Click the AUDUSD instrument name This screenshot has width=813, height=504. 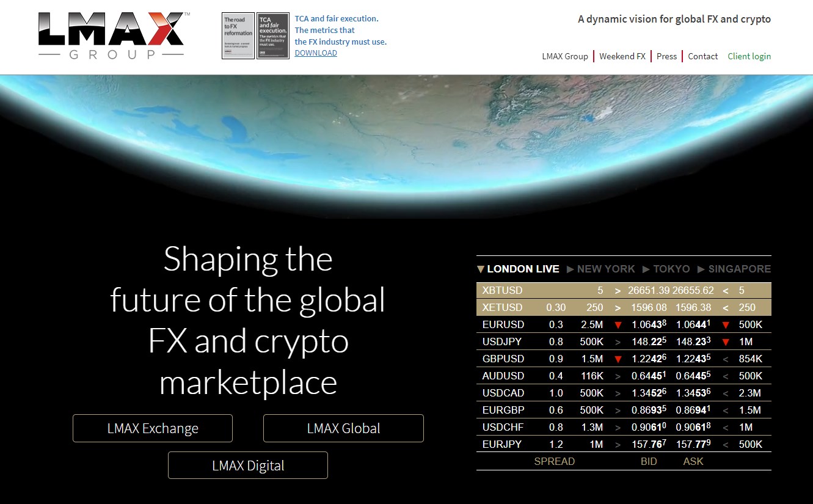pyautogui.click(x=503, y=376)
